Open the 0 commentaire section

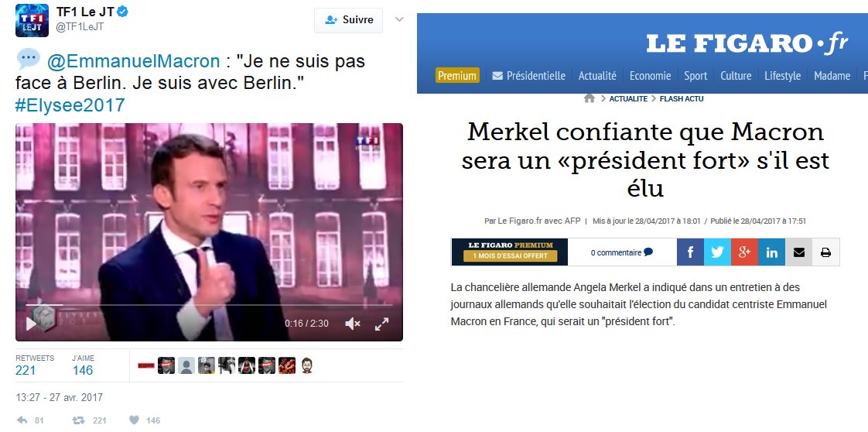click(622, 252)
